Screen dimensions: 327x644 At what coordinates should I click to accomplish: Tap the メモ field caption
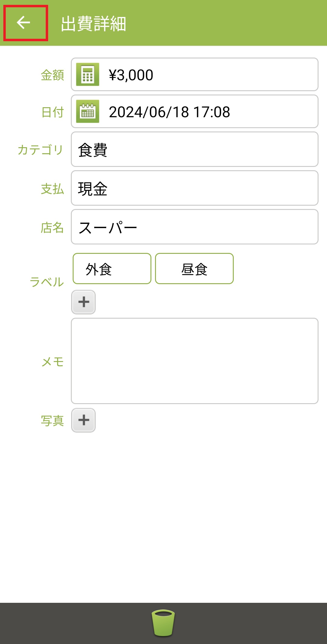[52, 361]
